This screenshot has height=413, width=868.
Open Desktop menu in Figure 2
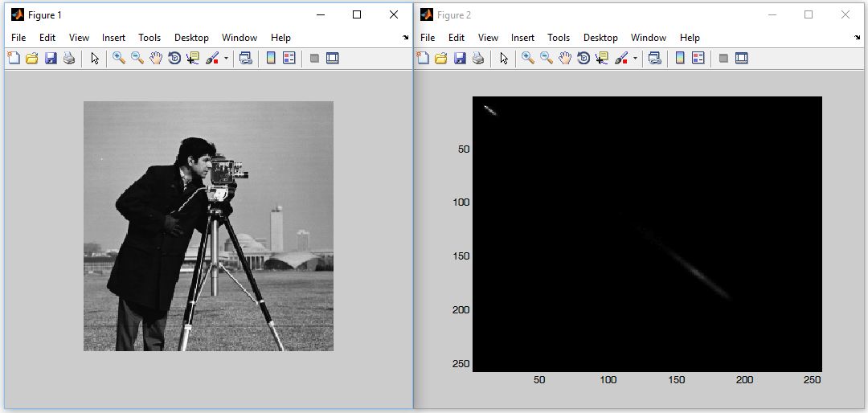coord(600,38)
